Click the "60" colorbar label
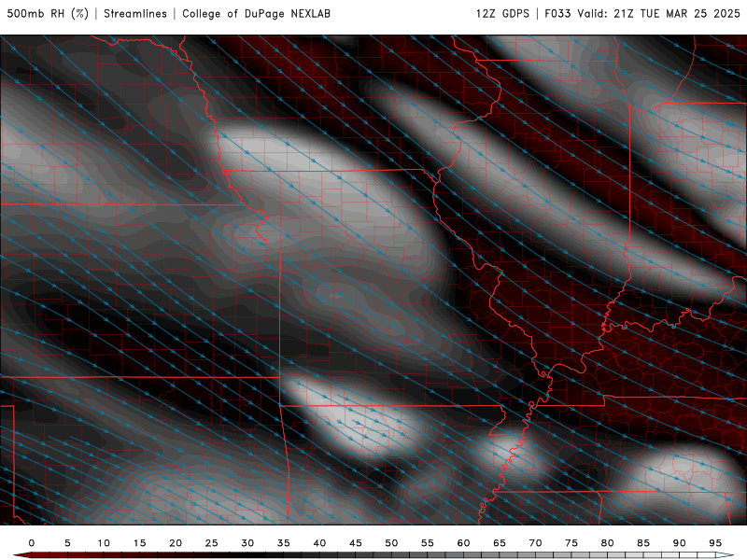The height and width of the screenshot is (560, 747). (x=463, y=543)
